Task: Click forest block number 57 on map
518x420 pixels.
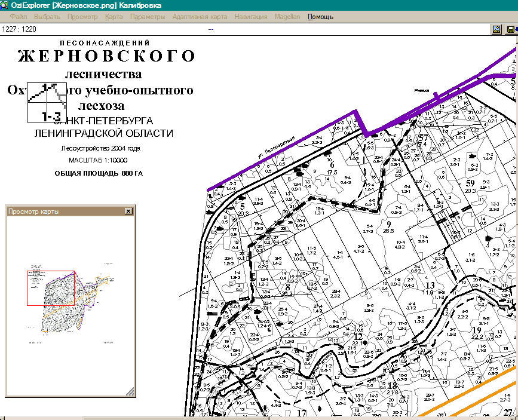Action: pyautogui.click(x=423, y=138)
